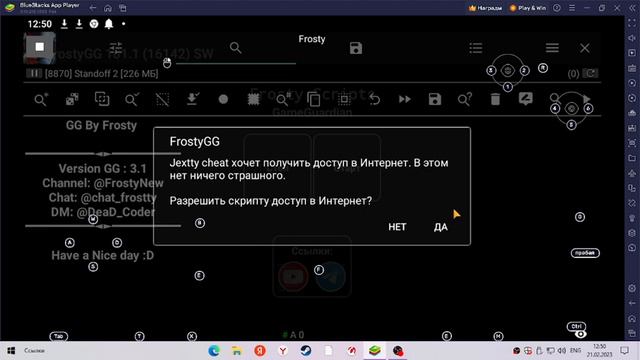Open the sliders settings icon in GameGuardian header

(x=116, y=48)
